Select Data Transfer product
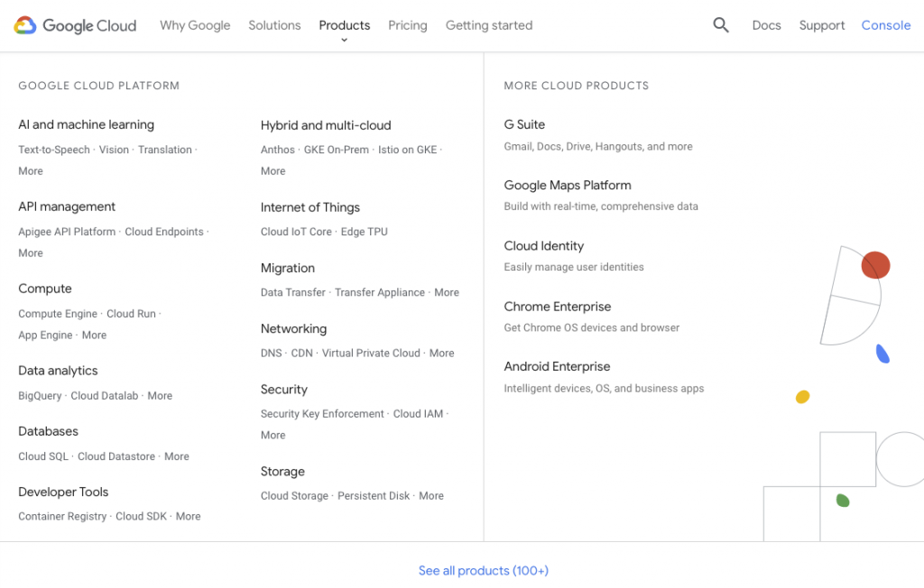The image size is (924, 588). [293, 292]
